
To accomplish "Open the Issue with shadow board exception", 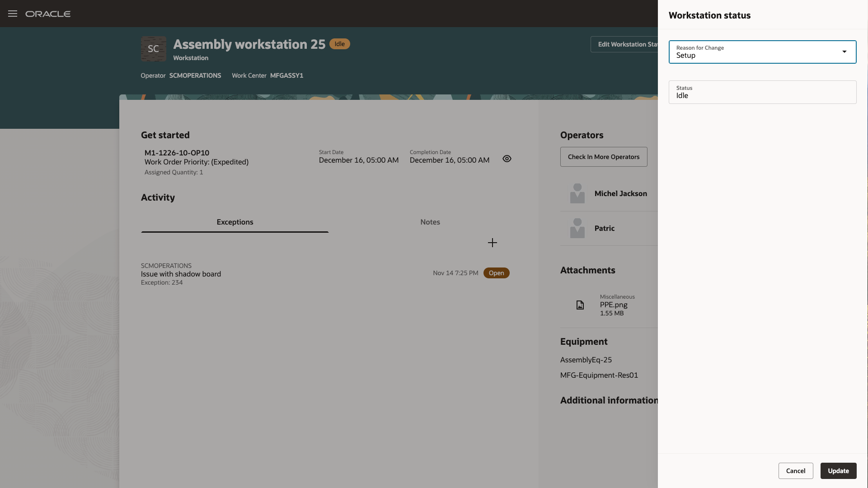I will click(x=181, y=274).
